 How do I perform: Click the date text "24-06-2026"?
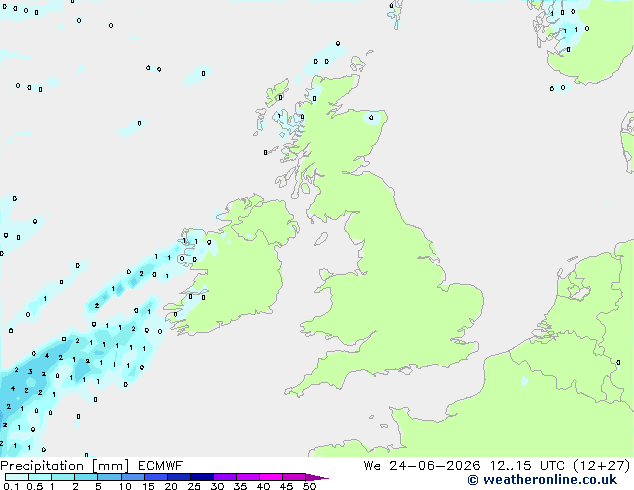(435, 466)
